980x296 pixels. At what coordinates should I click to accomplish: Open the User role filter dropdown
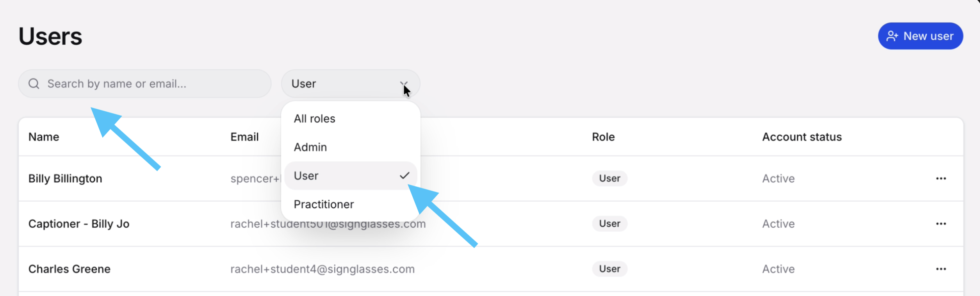pyautogui.click(x=351, y=84)
